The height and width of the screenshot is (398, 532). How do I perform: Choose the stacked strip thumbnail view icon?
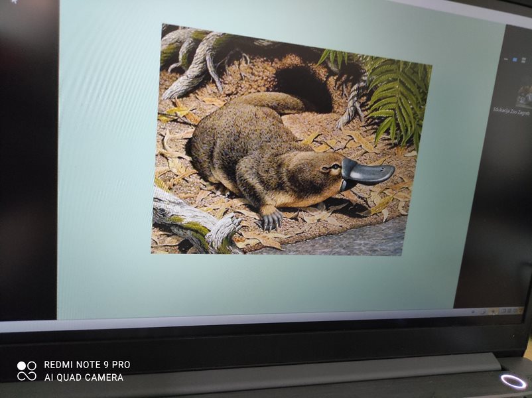(x=523, y=60)
